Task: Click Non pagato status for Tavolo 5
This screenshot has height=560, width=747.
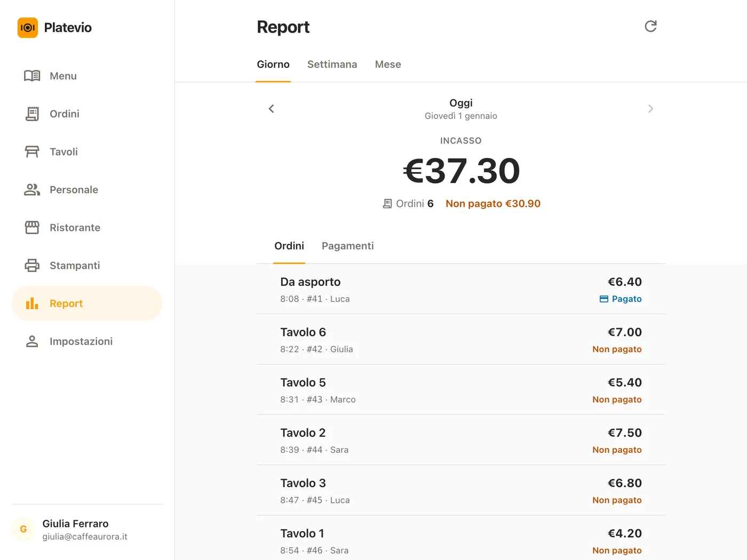Action: pos(617,399)
